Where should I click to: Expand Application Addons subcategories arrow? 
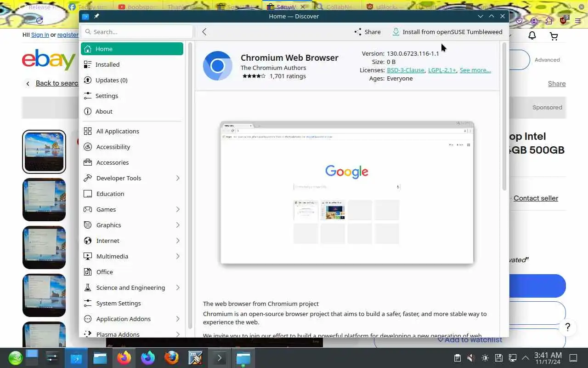pyautogui.click(x=178, y=319)
